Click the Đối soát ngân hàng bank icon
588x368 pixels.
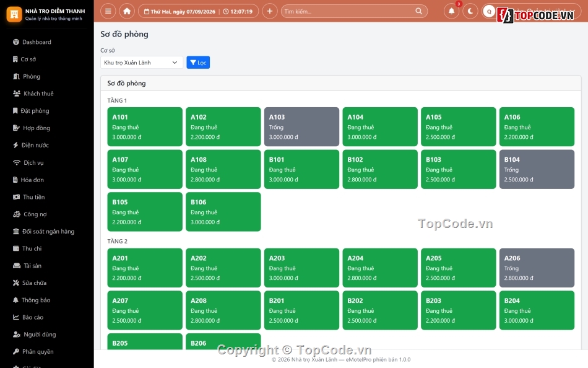(x=15, y=231)
